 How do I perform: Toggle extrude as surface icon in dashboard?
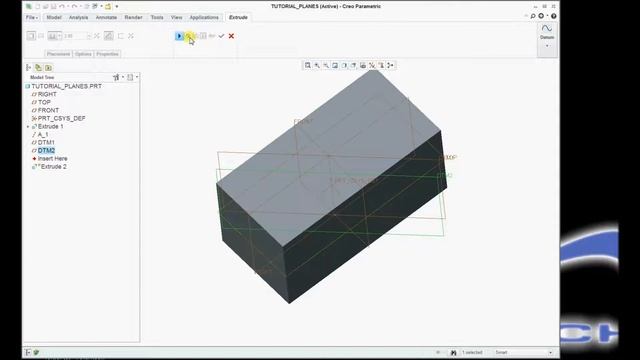[41, 36]
